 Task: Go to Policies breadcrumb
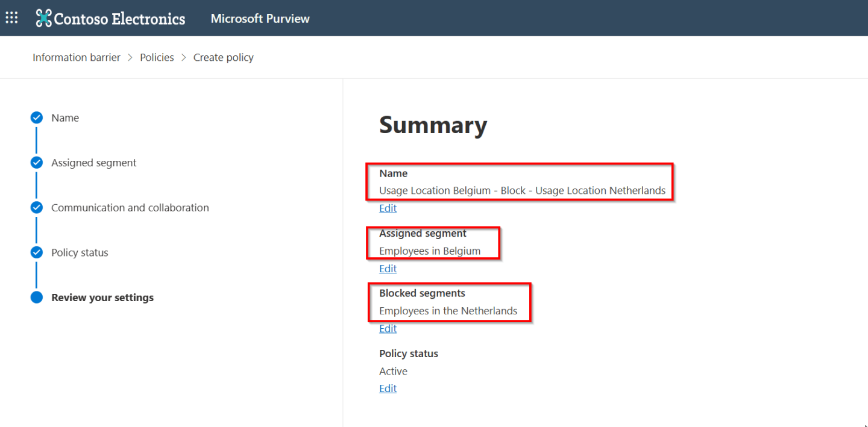click(157, 57)
